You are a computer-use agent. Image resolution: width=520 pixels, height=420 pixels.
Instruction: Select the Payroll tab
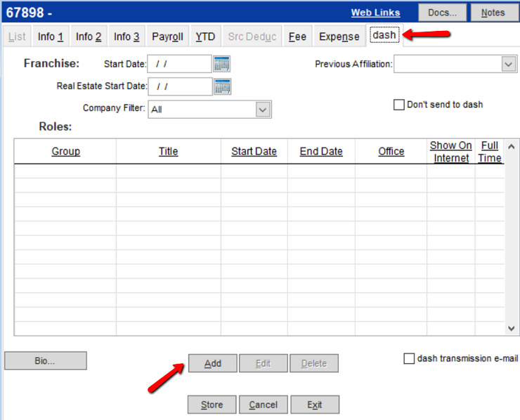(167, 36)
